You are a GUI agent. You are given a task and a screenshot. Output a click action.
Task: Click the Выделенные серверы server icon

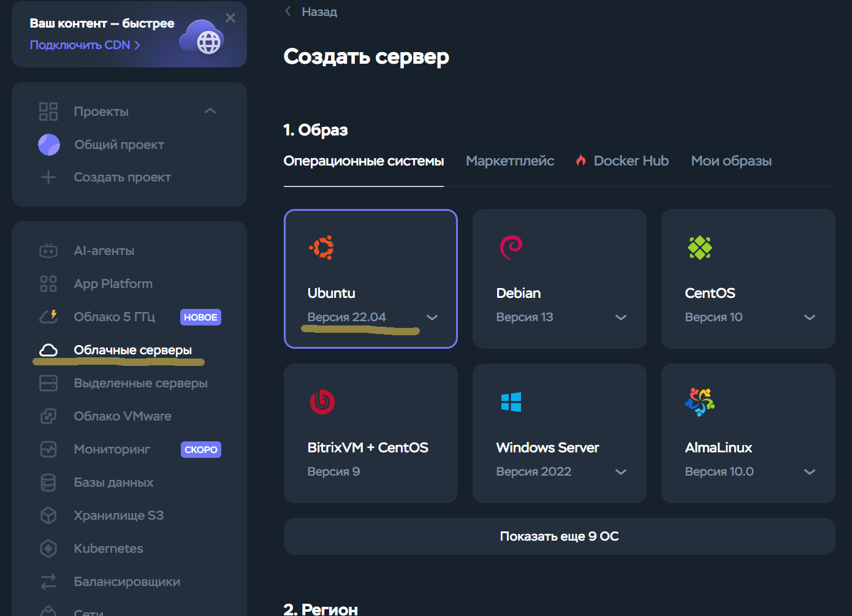[48, 383]
